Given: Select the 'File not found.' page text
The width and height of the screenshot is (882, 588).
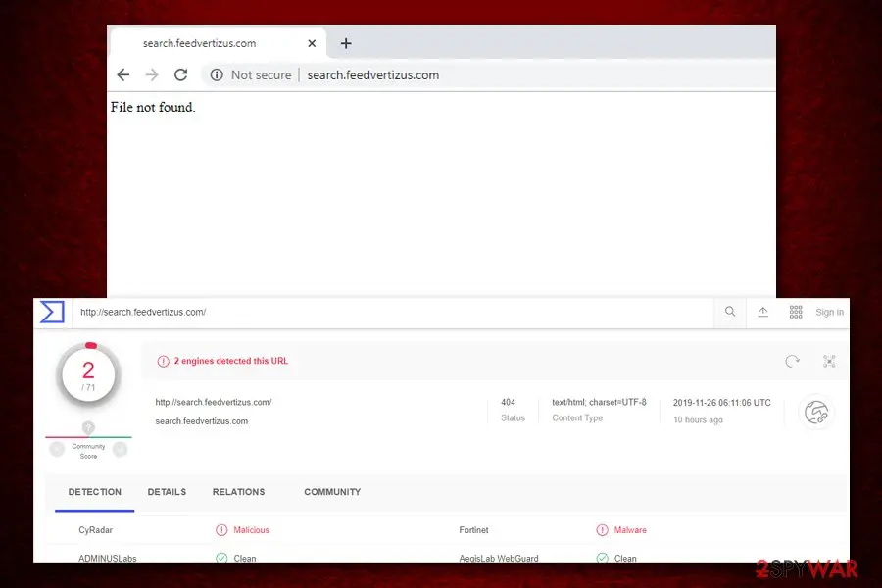Looking at the screenshot, I should click(x=153, y=107).
